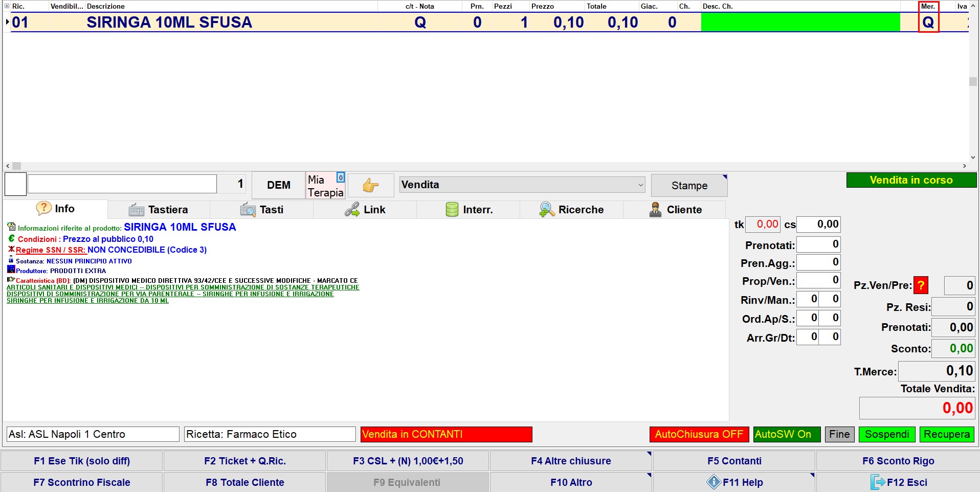980x492 pixels.
Task: Click the product code input field
Action: point(122,184)
